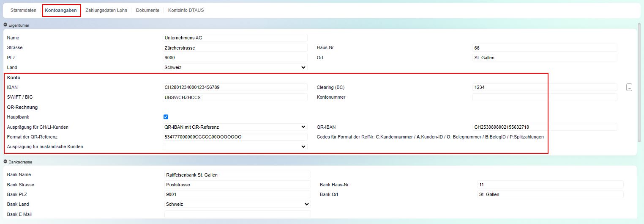Open the Land dropdown in Eigentümer
Viewport: 644px width, 224px height.
point(235,67)
